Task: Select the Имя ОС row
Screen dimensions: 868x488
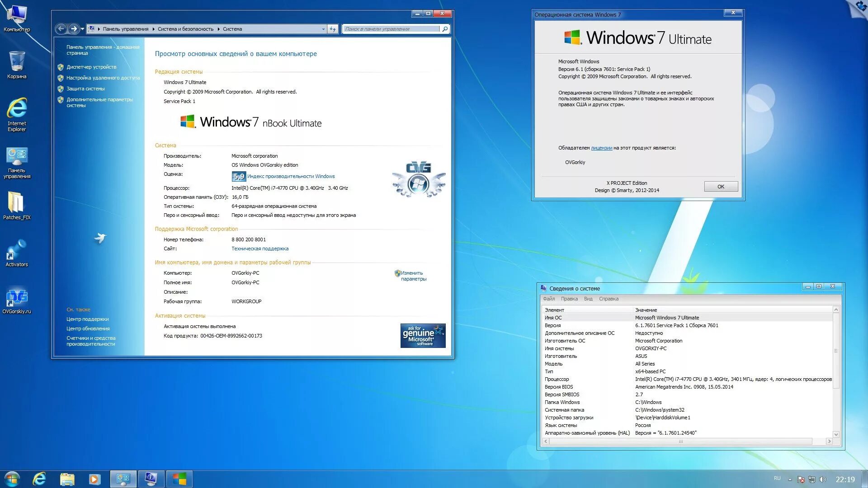Action: pos(687,318)
